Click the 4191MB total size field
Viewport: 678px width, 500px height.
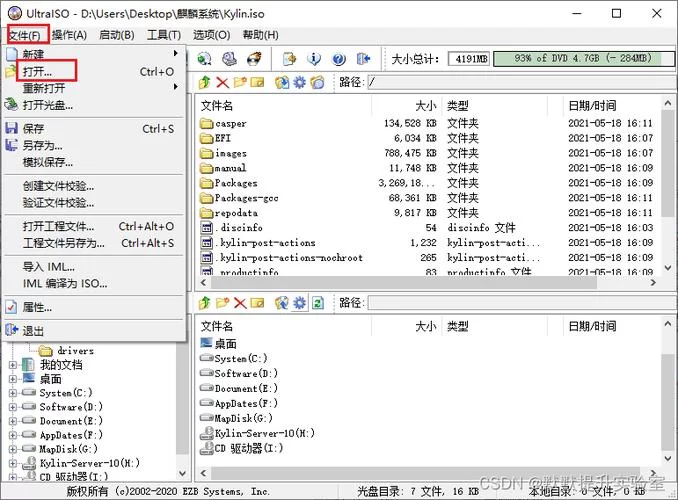469,58
